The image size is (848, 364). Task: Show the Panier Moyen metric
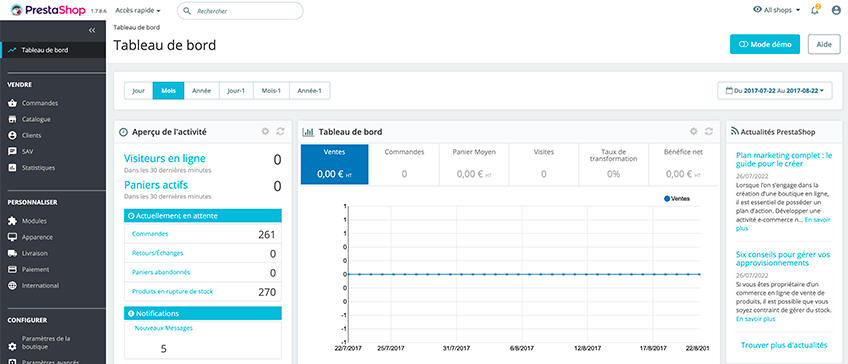click(x=474, y=164)
